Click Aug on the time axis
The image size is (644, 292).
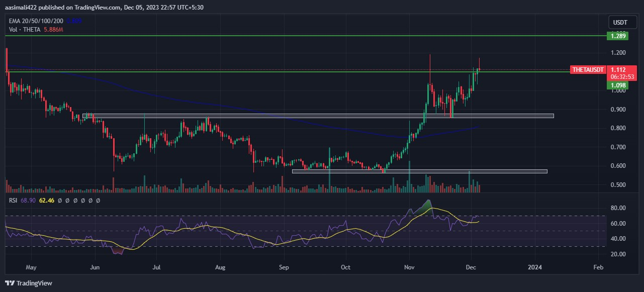pos(220,267)
